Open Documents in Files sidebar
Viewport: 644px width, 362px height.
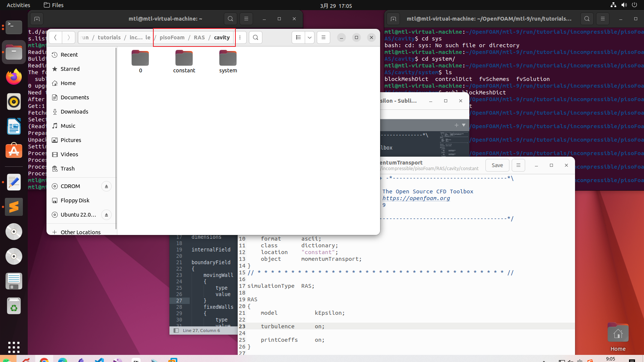pos(82,97)
